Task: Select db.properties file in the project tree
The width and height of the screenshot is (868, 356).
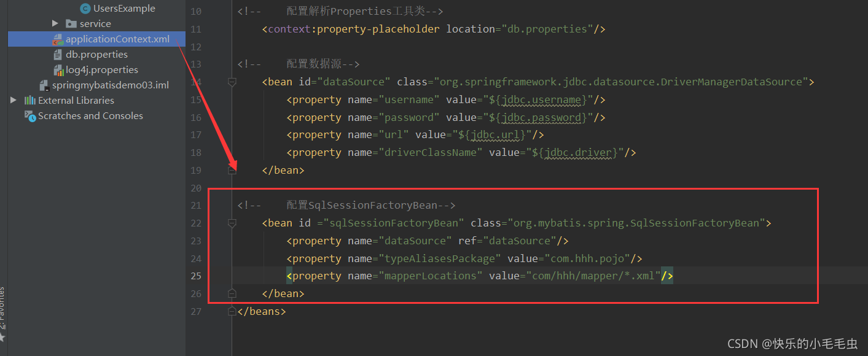Action: pyautogui.click(x=96, y=55)
